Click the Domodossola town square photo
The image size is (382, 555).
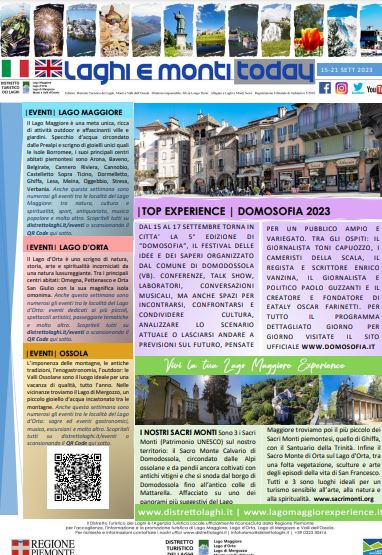[258, 149]
